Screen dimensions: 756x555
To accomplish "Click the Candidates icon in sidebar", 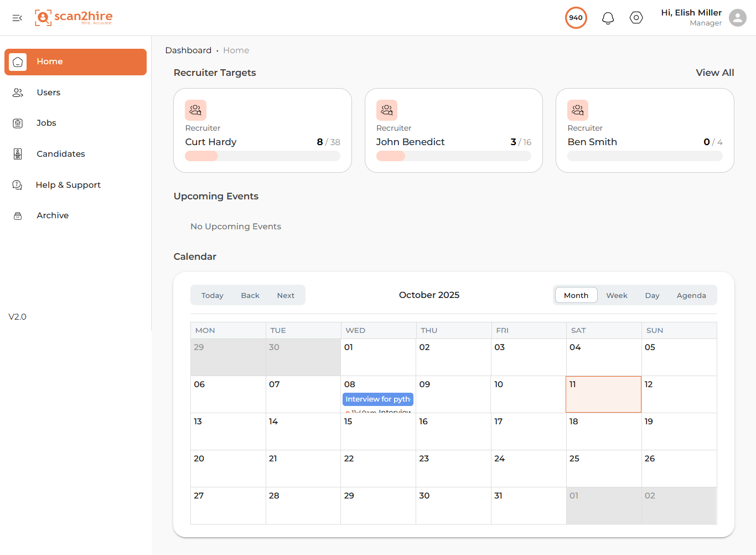I will coord(18,154).
